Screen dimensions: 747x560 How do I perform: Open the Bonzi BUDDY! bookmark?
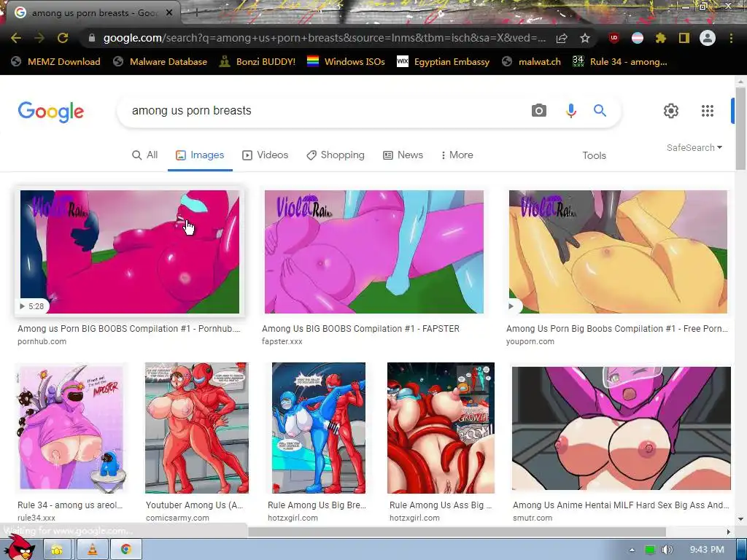tap(258, 61)
